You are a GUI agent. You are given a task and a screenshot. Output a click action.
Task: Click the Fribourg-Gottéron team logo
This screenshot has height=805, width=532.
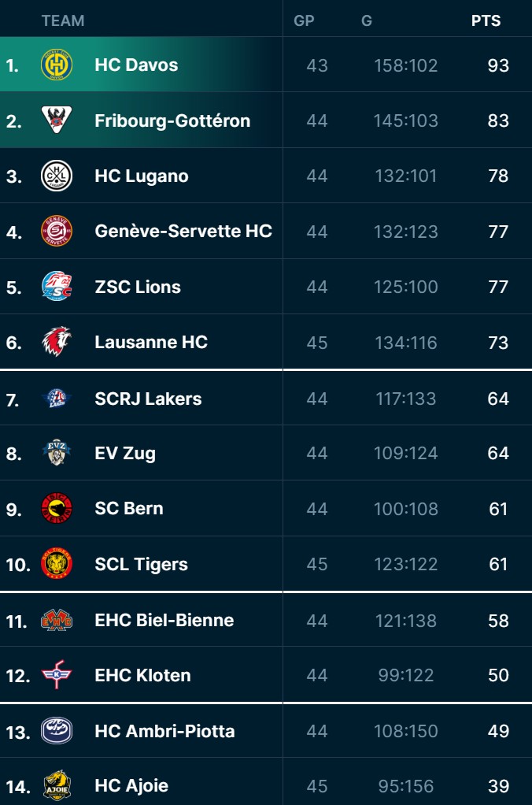click(x=57, y=121)
